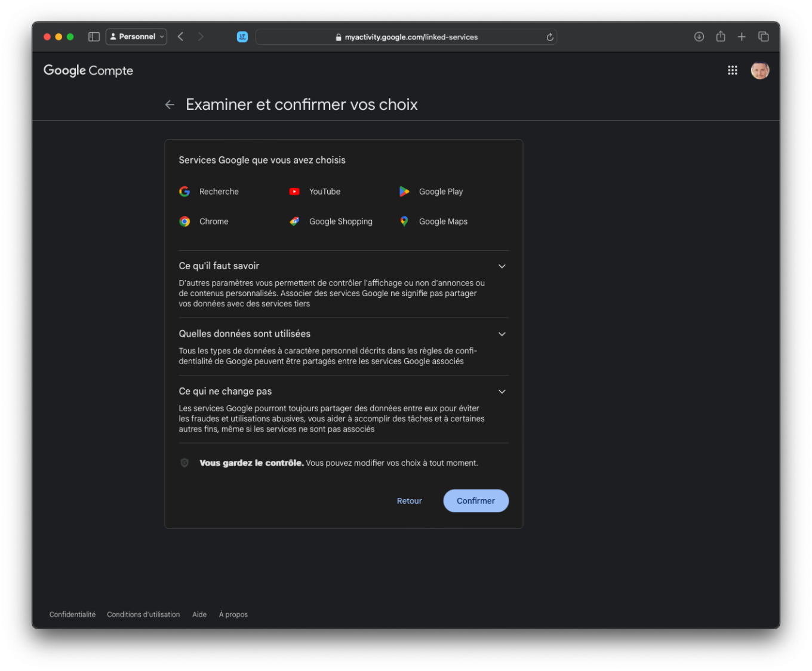Click the Google Maps pin icon
This screenshot has width=812, height=671.
pos(404,221)
